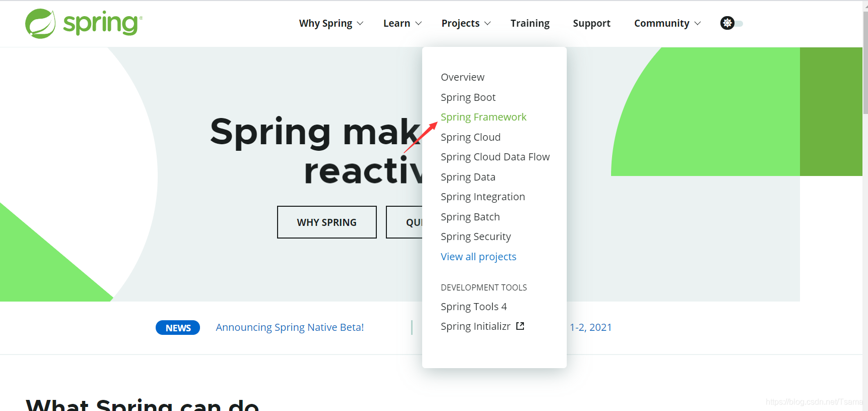
Task: Open Spring Security project
Action: 476,237
